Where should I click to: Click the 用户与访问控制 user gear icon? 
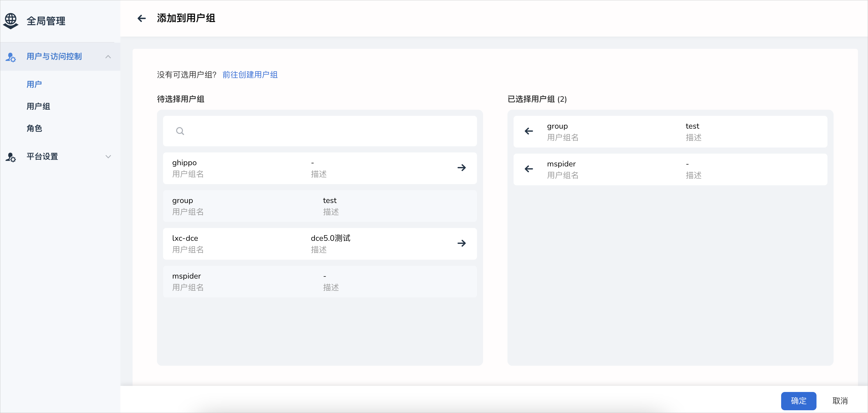point(10,57)
